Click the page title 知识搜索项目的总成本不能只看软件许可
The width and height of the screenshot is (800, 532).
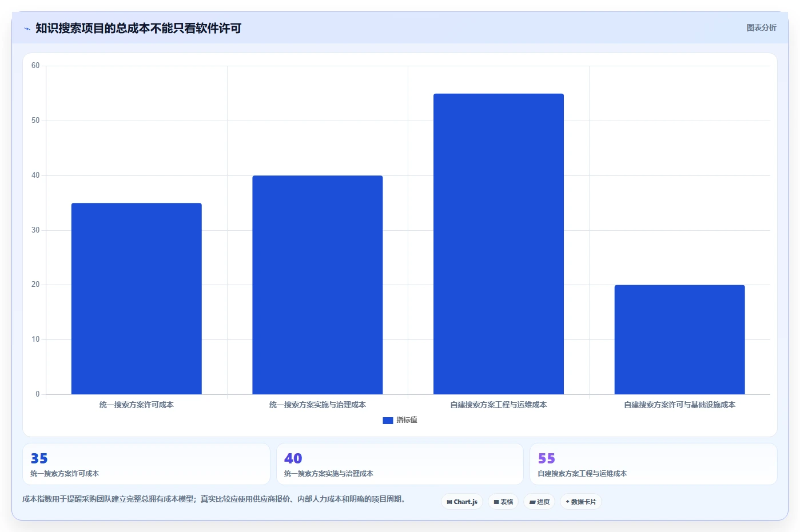[138, 28]
